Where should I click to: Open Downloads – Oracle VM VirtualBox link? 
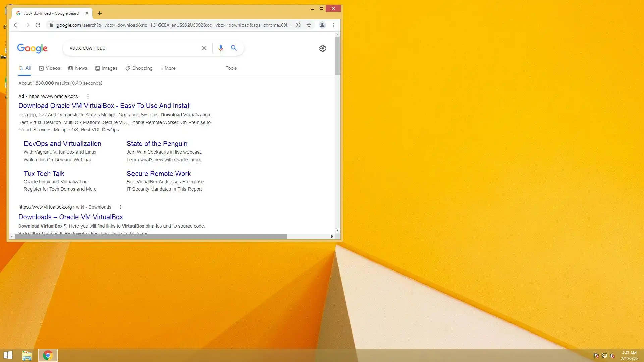click(70, 217)
